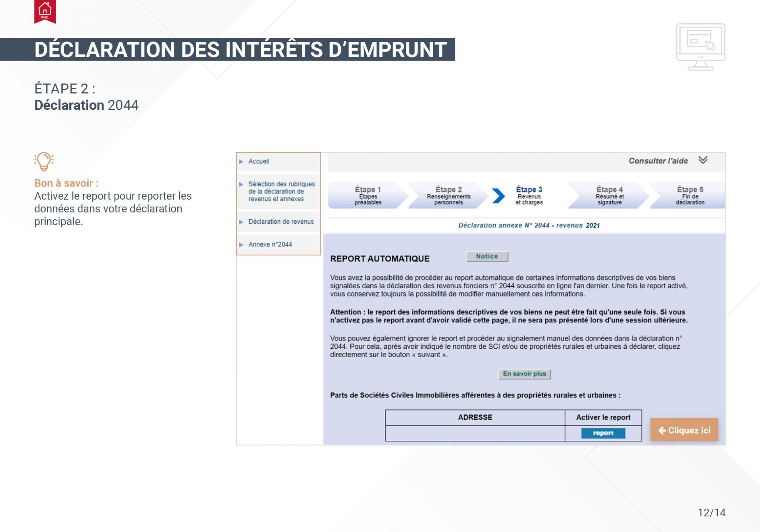Open the Consulter l'aide help text
This screenshot has height=532, width=760.
[x=658, y=161]
